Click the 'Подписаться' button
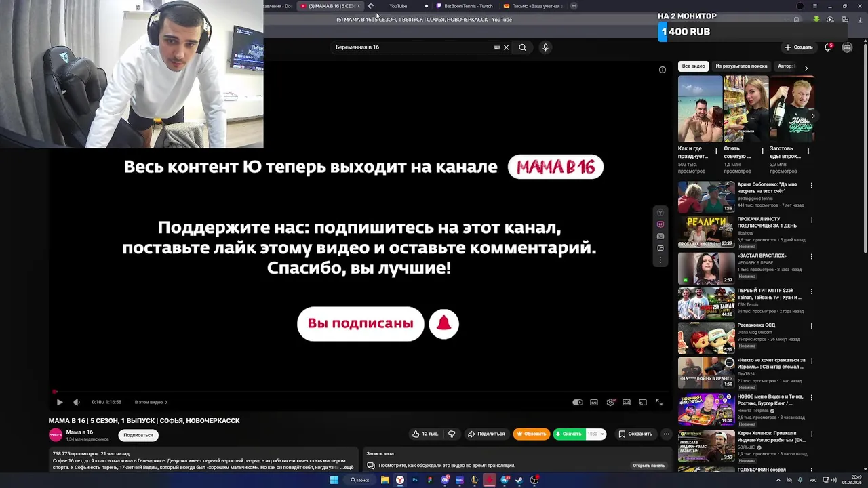 [x=138, y=435]
